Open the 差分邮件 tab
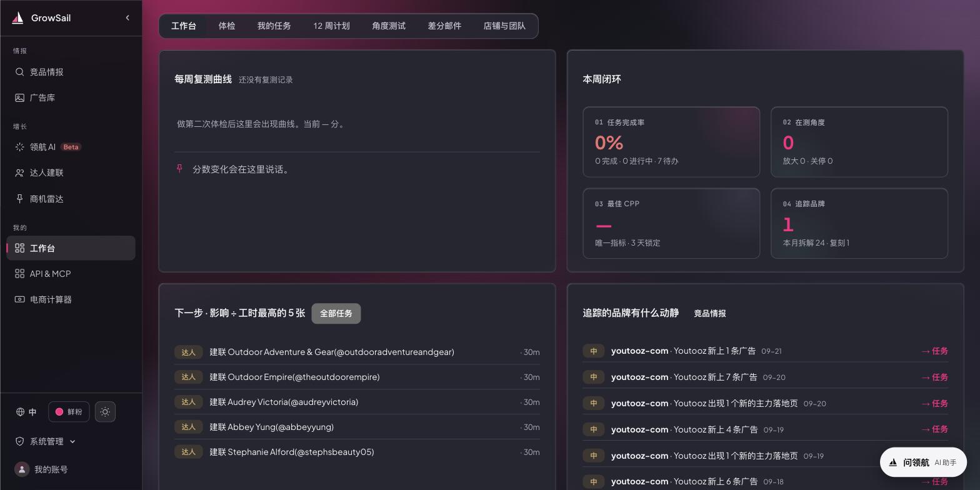Image resolution: width=980 pixels, height=490 pixels. point(444,26)
